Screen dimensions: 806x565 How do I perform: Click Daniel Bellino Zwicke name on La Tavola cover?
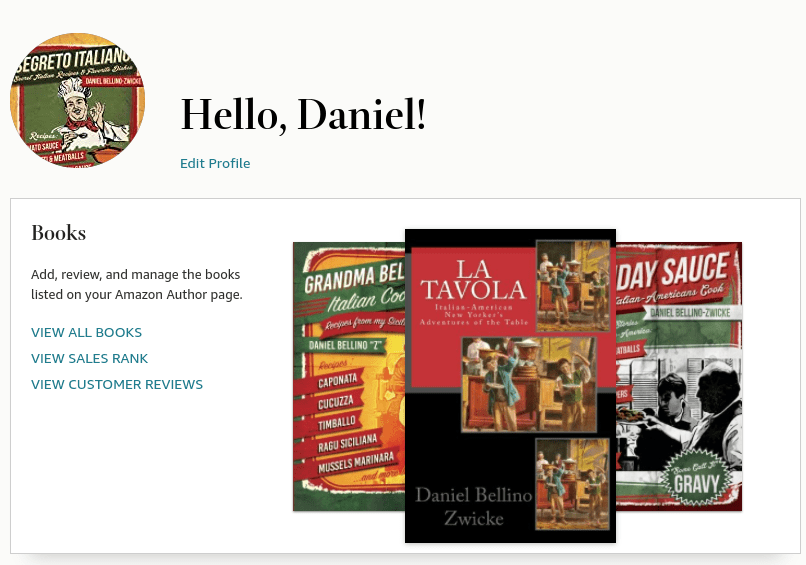pyautogui.click(x=473, y=506)
